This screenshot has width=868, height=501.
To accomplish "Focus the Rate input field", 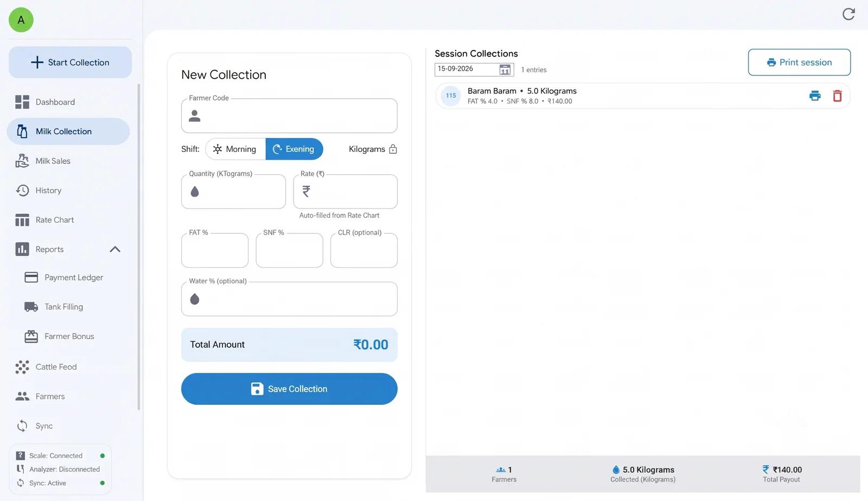I will (x=346, y=192).
